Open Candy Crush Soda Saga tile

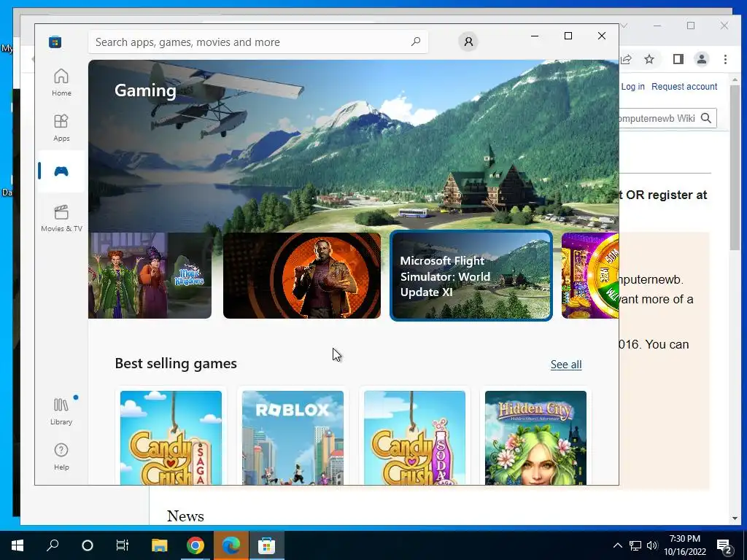(x=415, y=437)
